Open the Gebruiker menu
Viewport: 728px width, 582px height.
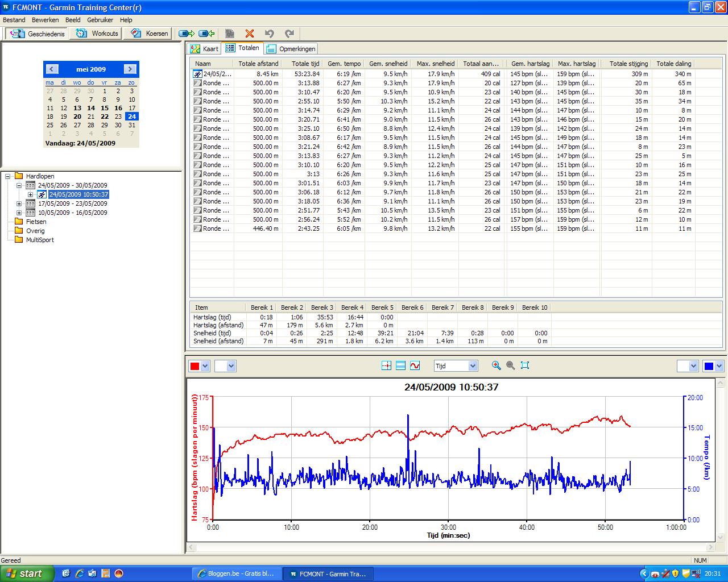[100, 20]
